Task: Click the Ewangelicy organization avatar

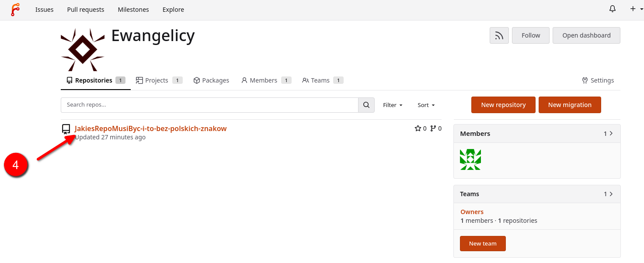Action: click(x=83, y=50)
